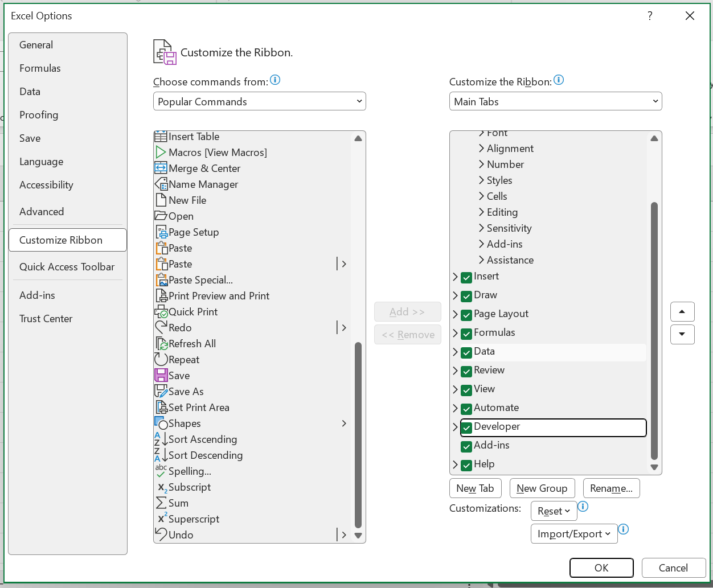Click the New Tab button
Viewport: 713px width, 588px height.
coord(476,488)
